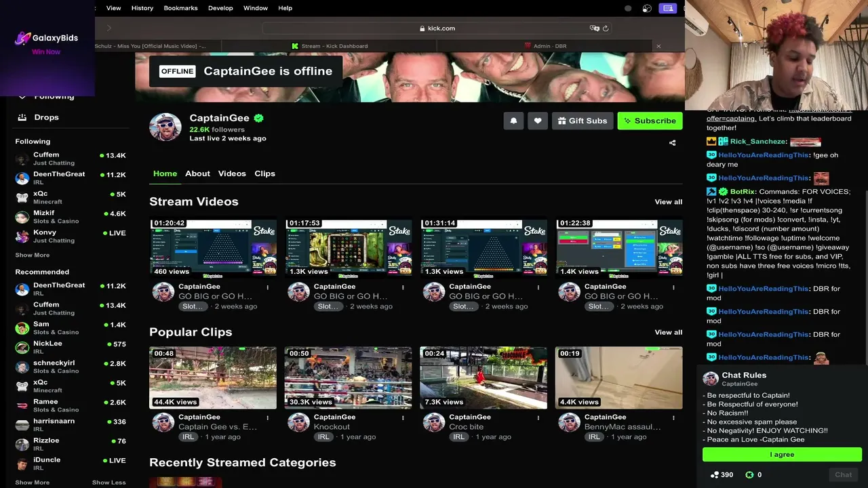The height and width of the screenshot is (488, 868).
Task: Switch to the About tab
Action: (198, 174)
